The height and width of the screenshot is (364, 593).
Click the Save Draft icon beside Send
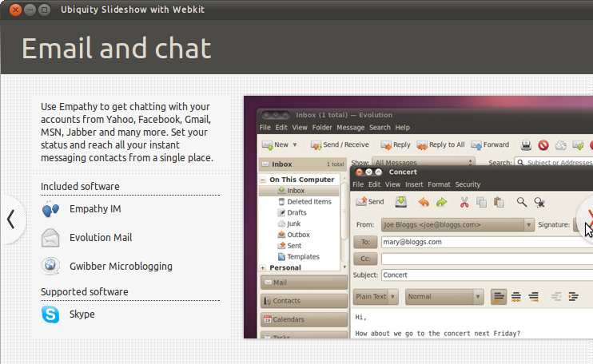pyautogui.click(x=400, y=202)
